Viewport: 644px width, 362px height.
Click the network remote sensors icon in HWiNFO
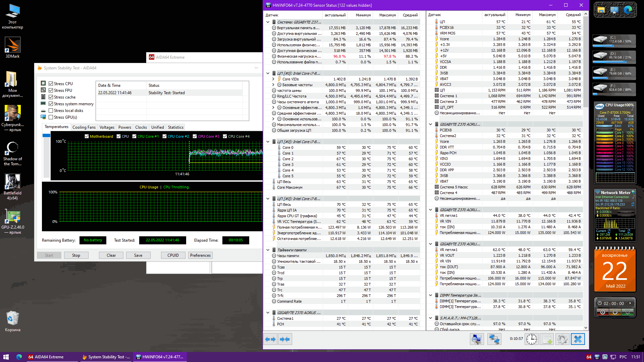click(494, 339)
